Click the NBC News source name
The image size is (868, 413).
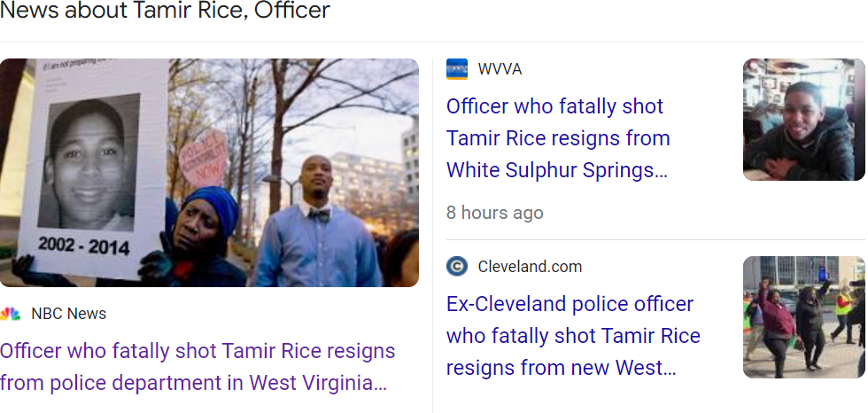coord(68,314)
